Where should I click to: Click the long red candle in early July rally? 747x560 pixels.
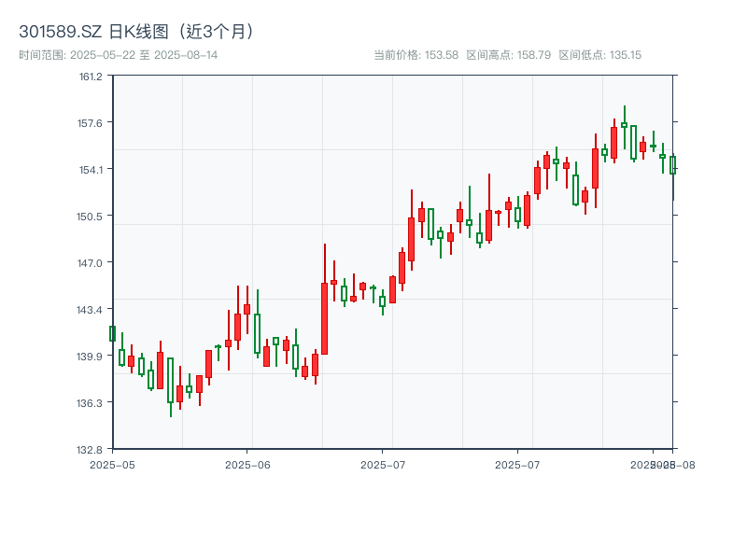411,238
